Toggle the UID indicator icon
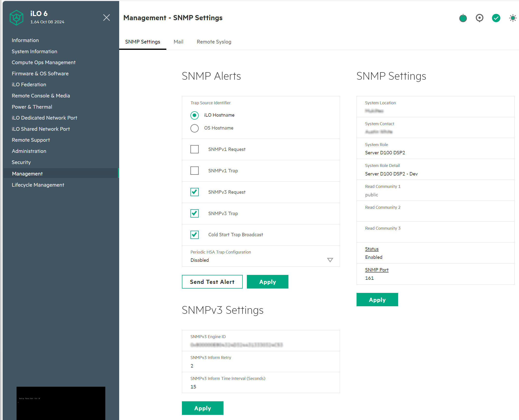Screen dimensions: 519x420 [480, 18]
